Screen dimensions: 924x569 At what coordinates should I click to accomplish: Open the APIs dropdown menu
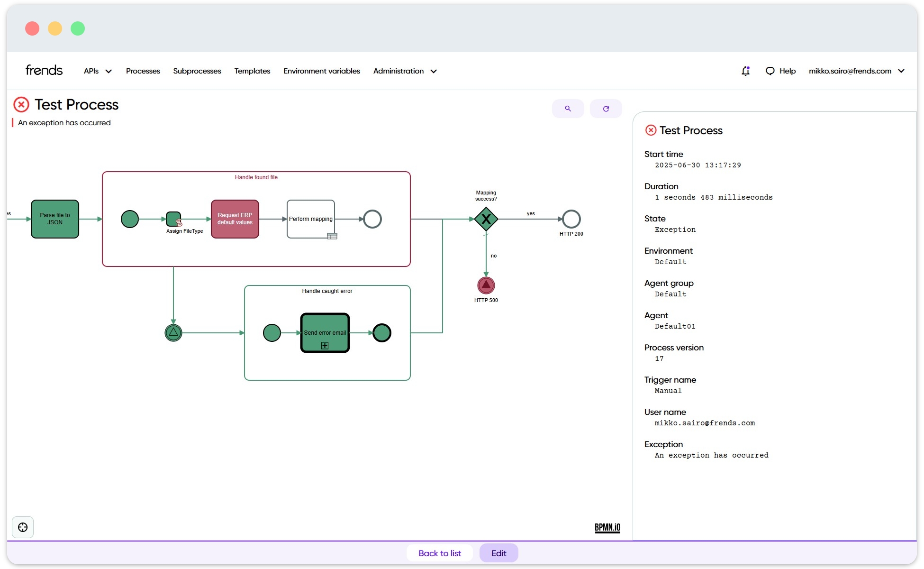[x=98, y=71]
